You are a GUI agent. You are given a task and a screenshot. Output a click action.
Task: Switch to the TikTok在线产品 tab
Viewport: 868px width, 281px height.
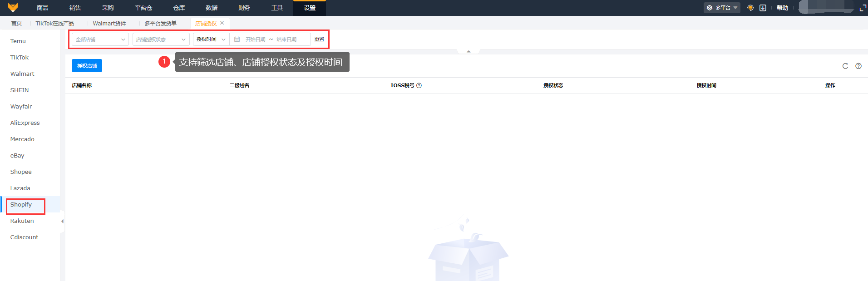(x=55, y=23)
